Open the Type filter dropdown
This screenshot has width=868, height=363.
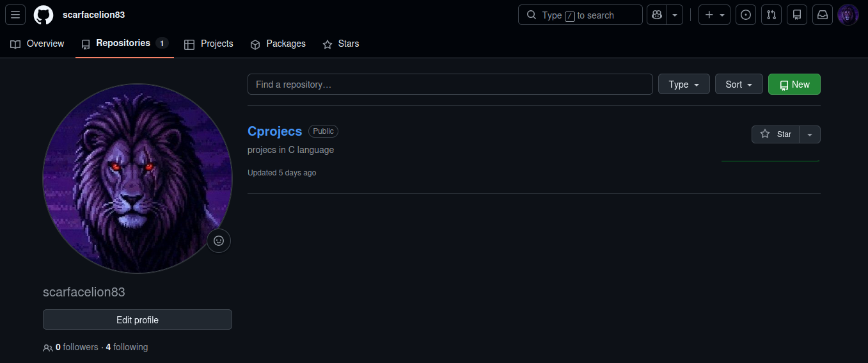pos(684,85)
